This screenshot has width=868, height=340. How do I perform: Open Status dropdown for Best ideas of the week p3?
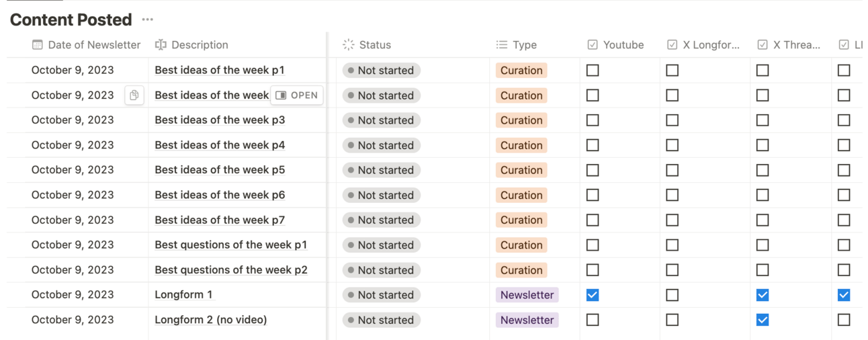click(x=381, y=120)
